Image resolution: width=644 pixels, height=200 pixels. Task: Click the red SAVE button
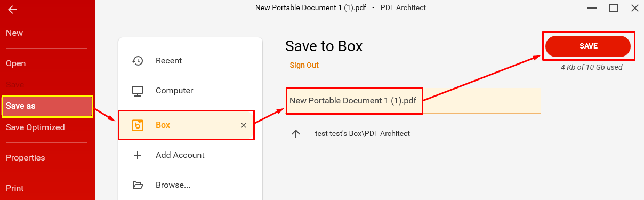(588, 46)
